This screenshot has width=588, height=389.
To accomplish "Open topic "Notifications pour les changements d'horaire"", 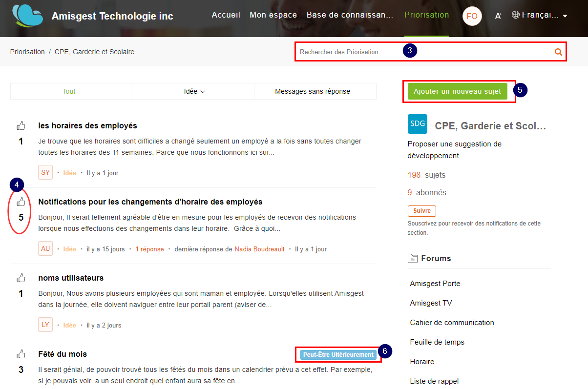I will pyautogui.click(x=150, y=202).
